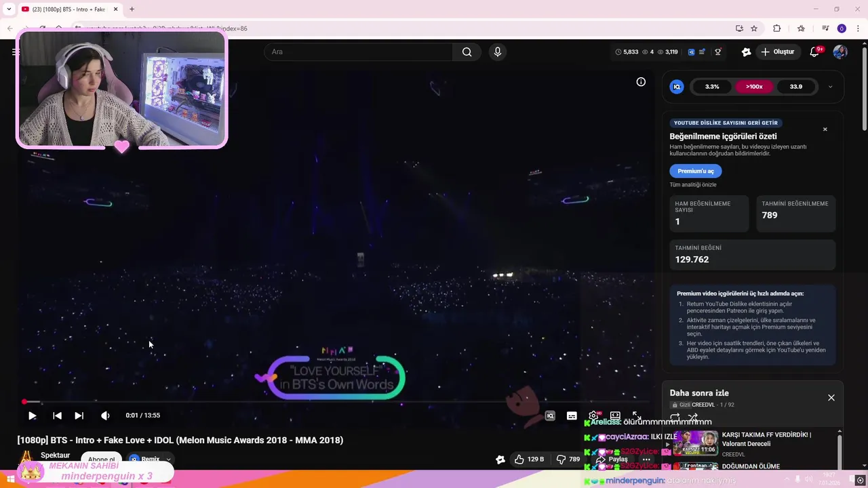Open more actions three-dot menu

(646, 460)
